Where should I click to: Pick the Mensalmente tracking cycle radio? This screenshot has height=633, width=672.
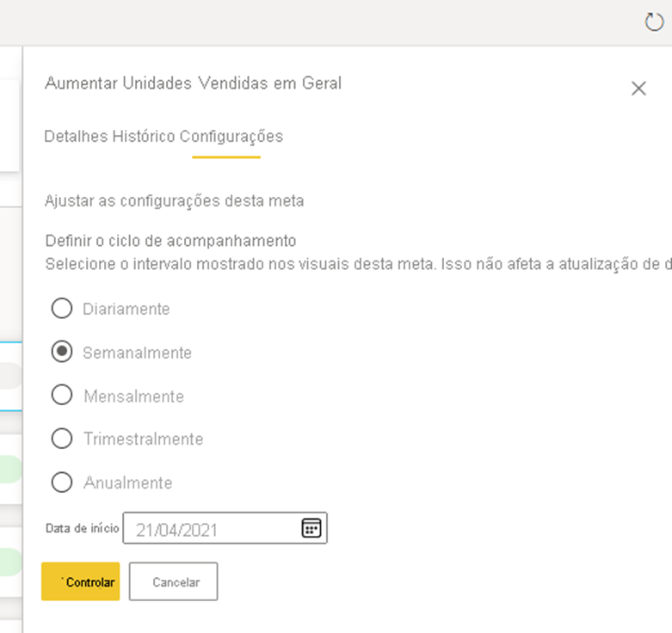[x=62, y=395]
